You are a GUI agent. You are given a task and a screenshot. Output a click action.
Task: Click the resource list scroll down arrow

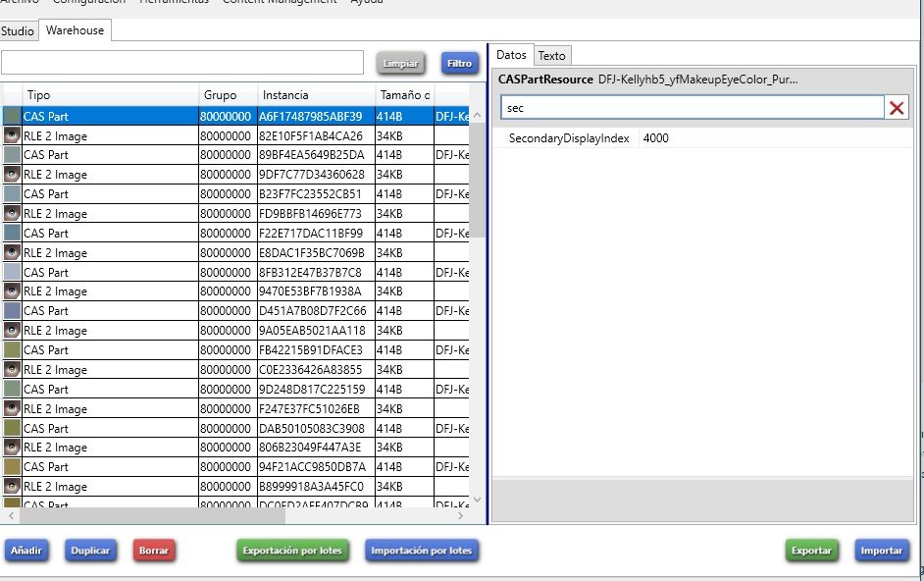478,500
